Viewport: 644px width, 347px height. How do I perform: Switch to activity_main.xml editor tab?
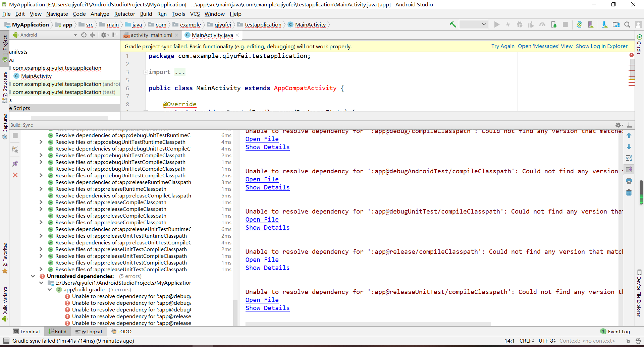(151, 35)
